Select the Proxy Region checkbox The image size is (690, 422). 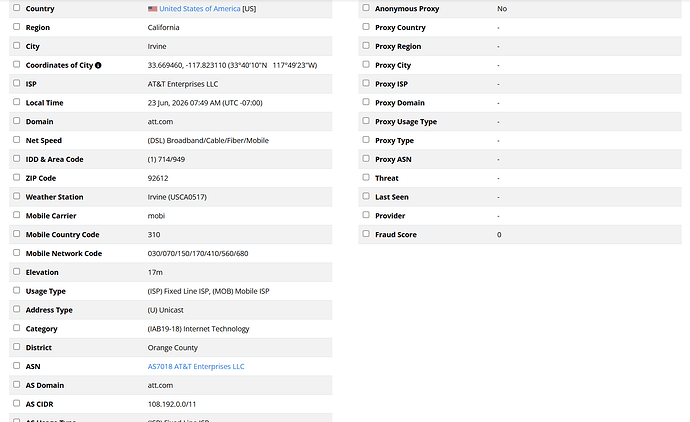tap(366, 45)
